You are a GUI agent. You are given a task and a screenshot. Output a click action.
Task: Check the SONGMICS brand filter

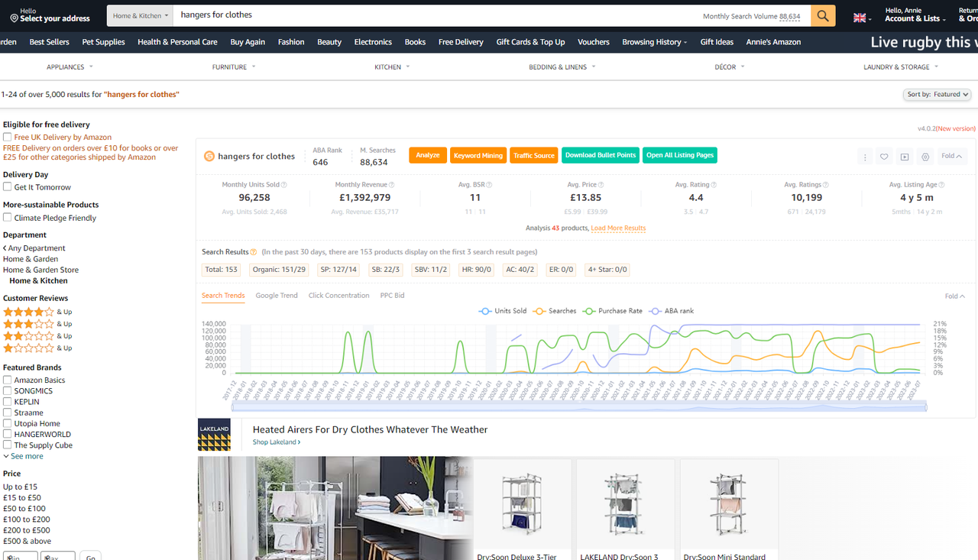[x=7, y=390]
